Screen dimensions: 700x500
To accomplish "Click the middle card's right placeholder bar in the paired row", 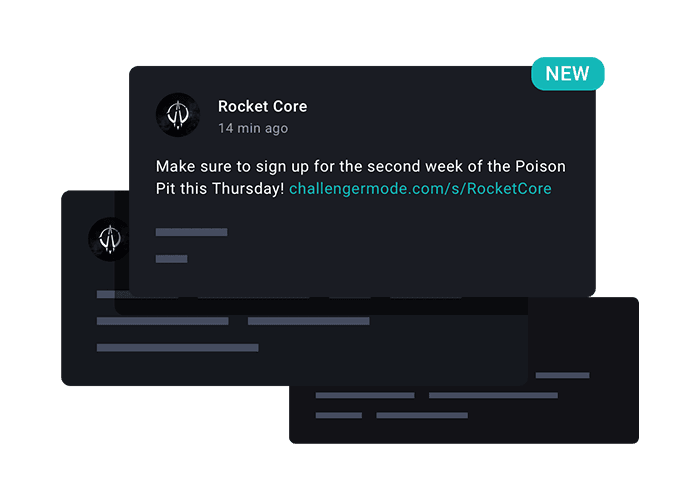I will tap(308, 321).
